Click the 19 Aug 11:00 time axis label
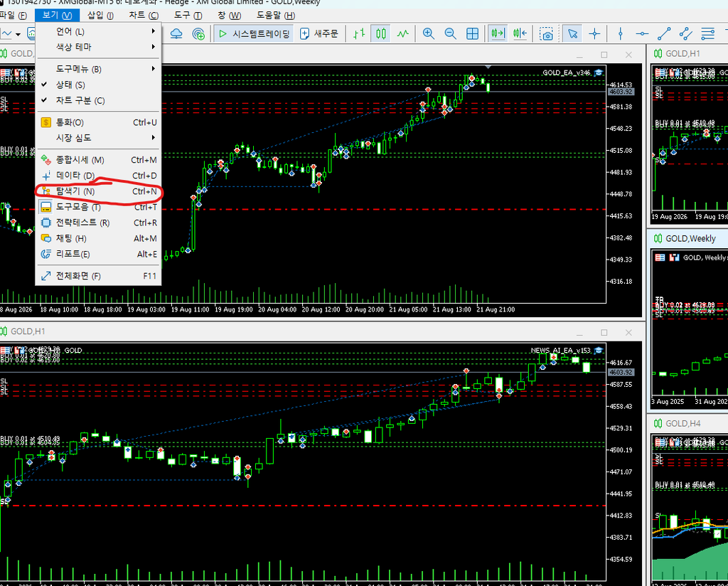This screenshot has width=728, height=586. coord(190,310)
